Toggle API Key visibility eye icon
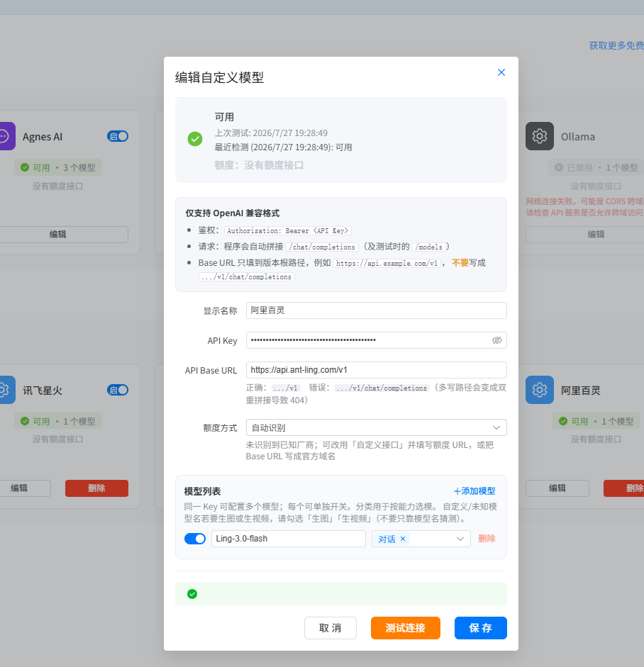This screenshot has height=667, width=644. point(496,340)
